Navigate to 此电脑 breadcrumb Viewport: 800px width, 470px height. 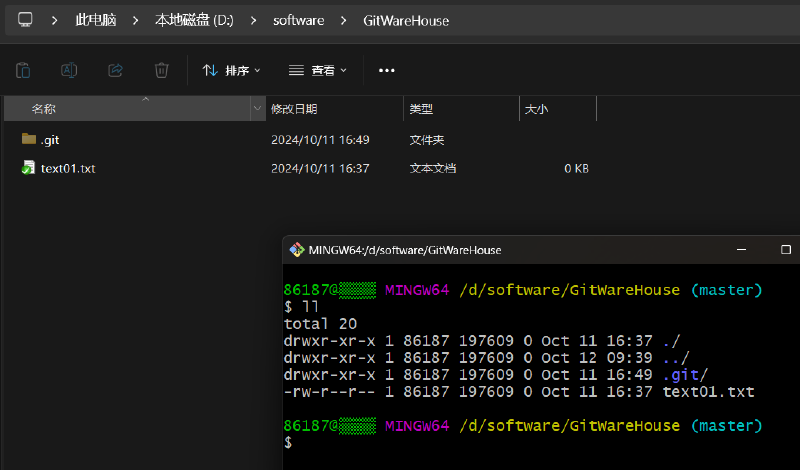coord(95,20)
